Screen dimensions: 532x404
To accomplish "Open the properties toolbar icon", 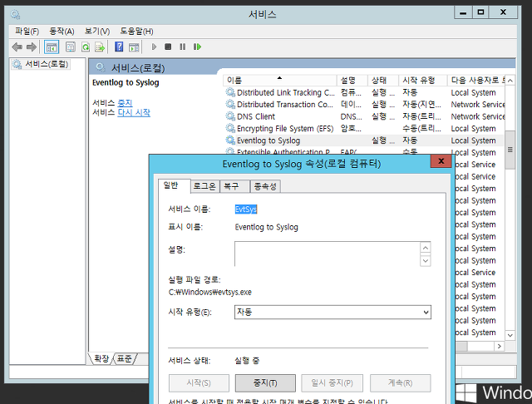I will coord(71,47).
